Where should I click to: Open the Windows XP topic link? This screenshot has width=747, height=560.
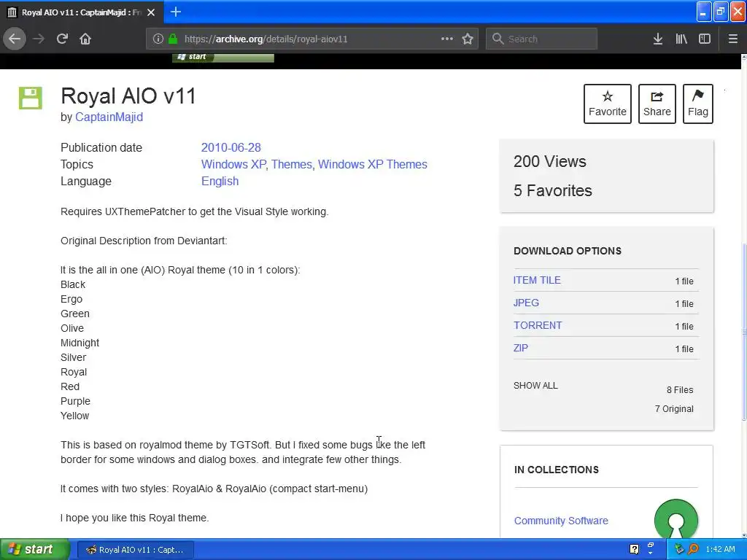click(x=233, y=164)
